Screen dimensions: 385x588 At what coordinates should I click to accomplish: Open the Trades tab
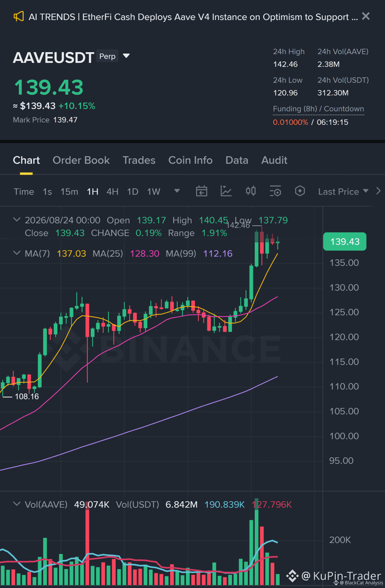pos(139,160)
